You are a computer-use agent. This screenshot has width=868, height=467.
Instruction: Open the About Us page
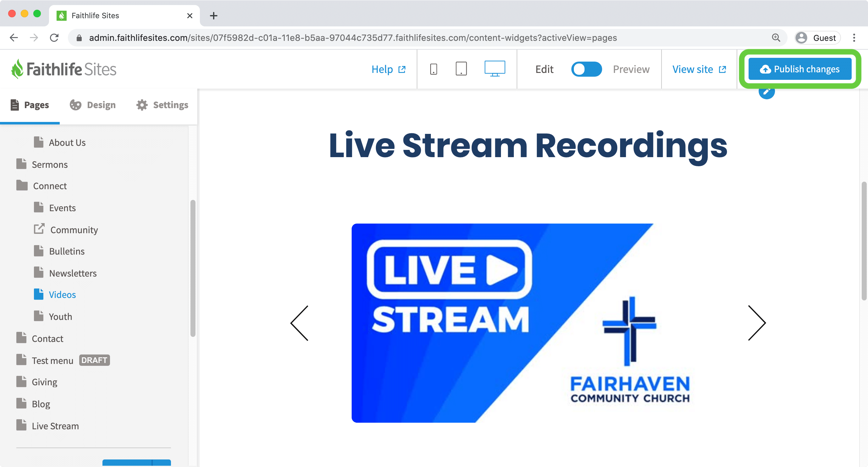tap(67, 143)
